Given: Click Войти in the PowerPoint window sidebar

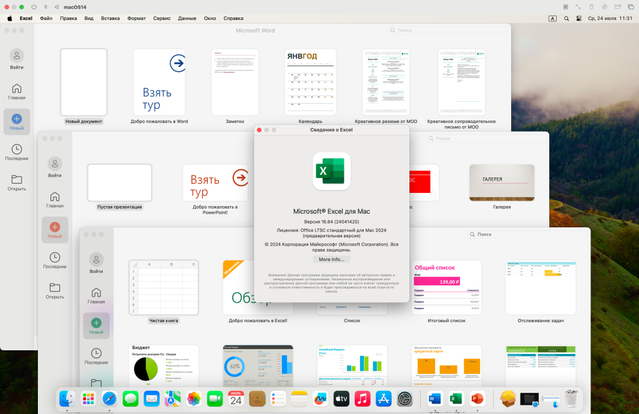Looking at the screenshot, I should [55, 167].
